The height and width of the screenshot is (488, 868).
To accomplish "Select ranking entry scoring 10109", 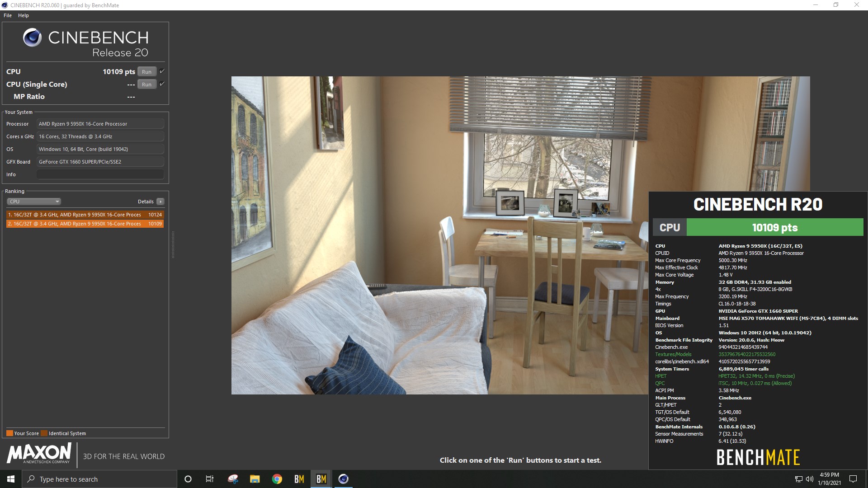I will pos(85,224).
